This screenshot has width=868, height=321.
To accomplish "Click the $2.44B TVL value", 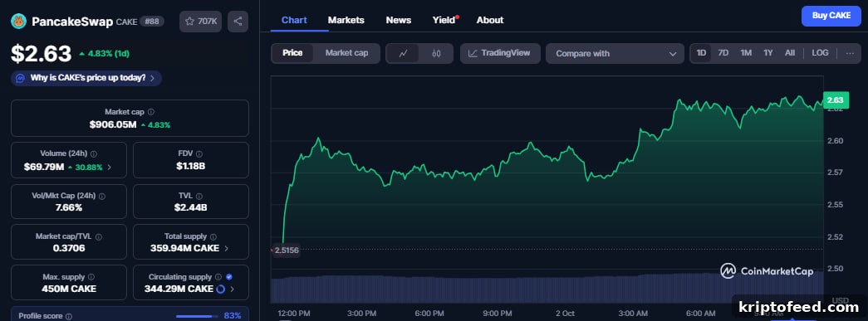I will tap(191, 207).
